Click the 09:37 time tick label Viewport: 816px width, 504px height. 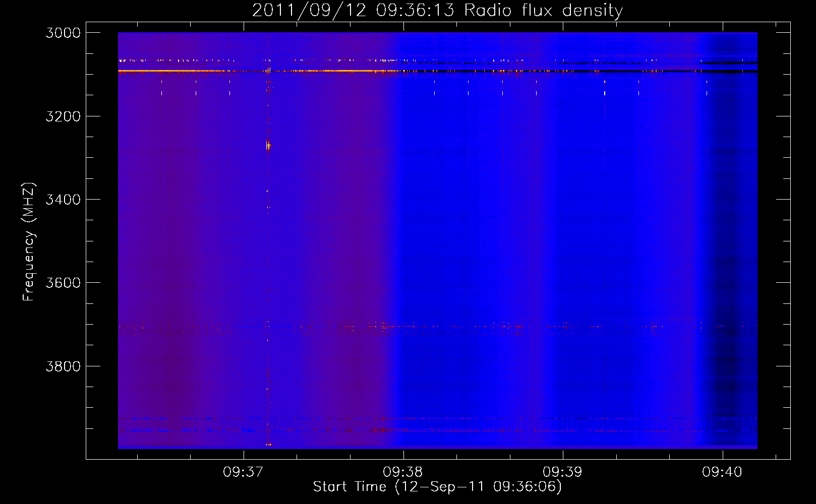243,472
